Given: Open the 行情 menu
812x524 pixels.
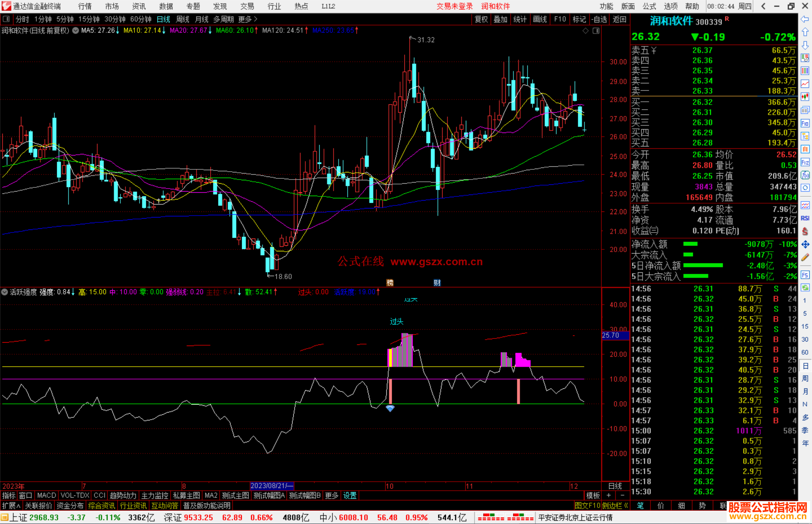Looking at the screenshot, I should (x=85, y=6).
